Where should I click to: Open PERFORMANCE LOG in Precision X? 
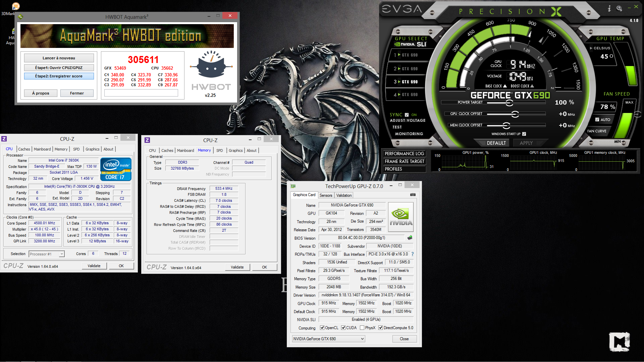pyautogui.click(x=404, y=154)
